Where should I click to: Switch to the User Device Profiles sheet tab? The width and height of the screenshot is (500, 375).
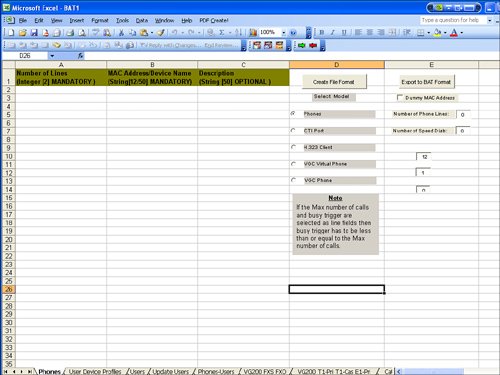pyautogui.click(x=95, y=371)
